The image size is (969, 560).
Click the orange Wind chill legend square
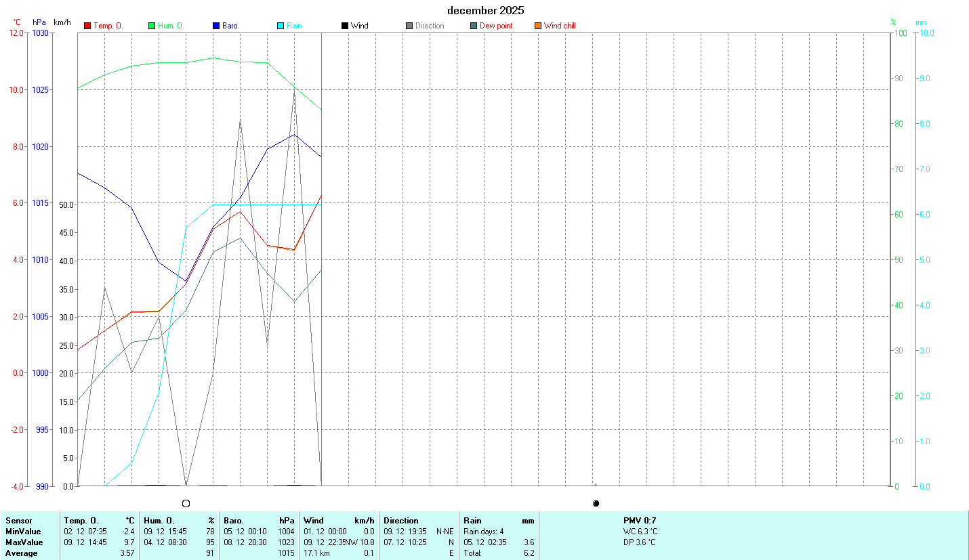point(538,26)
